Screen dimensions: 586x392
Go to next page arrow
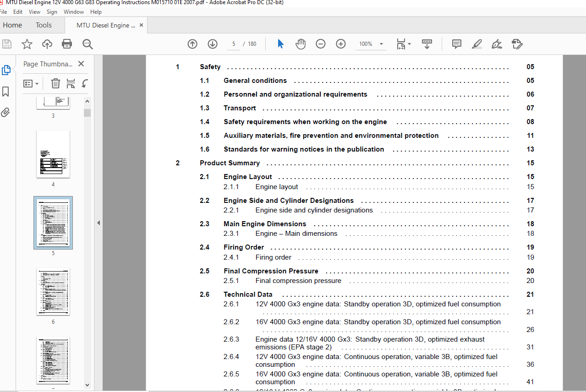(213, 44)
